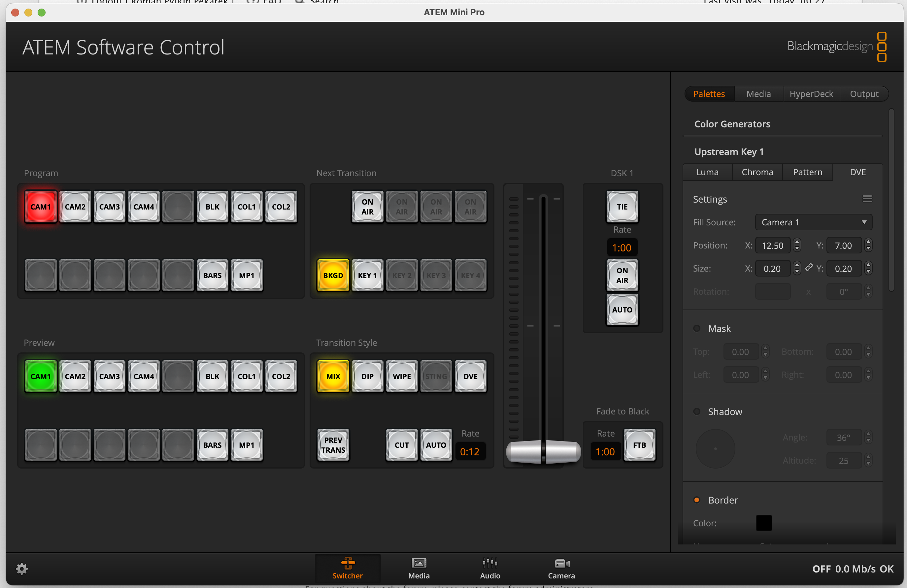
Task: Toggle the size X/Y link chain icon
Action: [809, 268]
